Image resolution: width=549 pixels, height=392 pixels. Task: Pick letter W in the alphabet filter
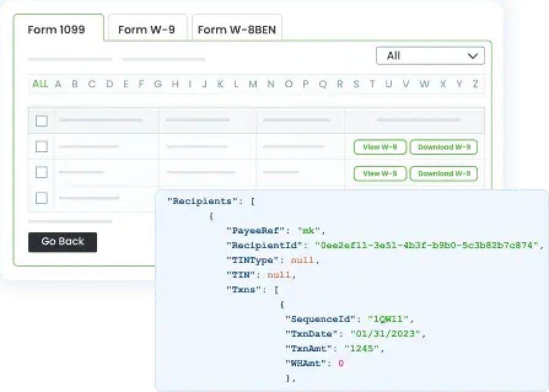tap(424, 84)
